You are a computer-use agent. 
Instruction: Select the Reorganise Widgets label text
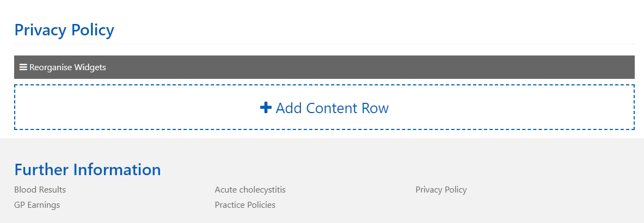68,67
